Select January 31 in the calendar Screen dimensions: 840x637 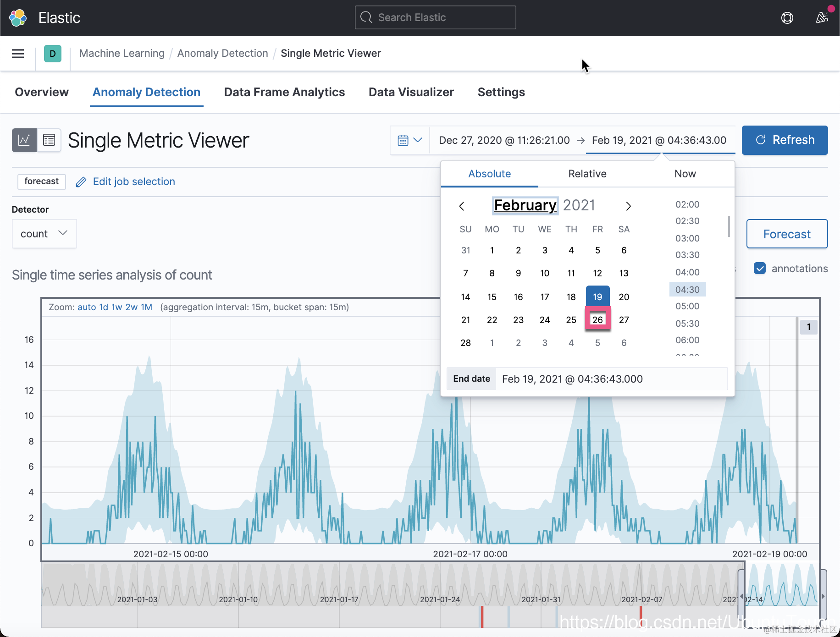(465, 250)
